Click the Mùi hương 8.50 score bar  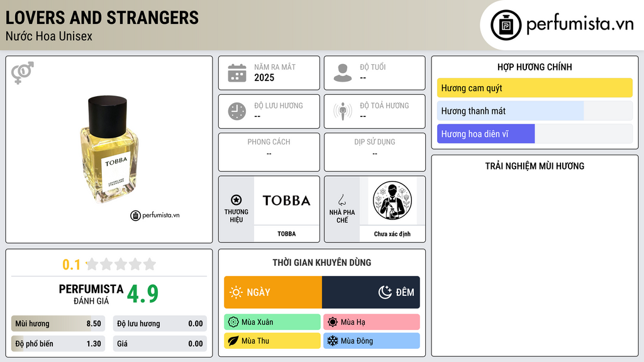(x=58, y=324)
